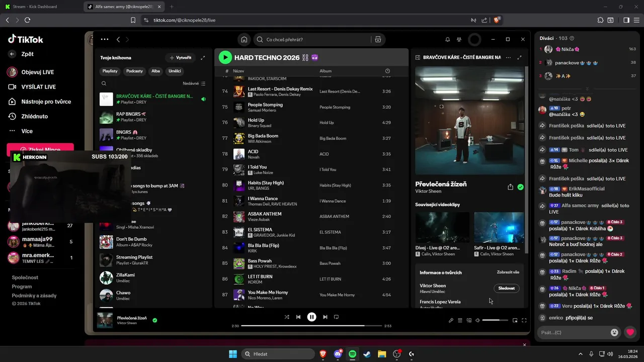
Task: Open Nedávné sort dropdown
Action: [x=194, y=83]
